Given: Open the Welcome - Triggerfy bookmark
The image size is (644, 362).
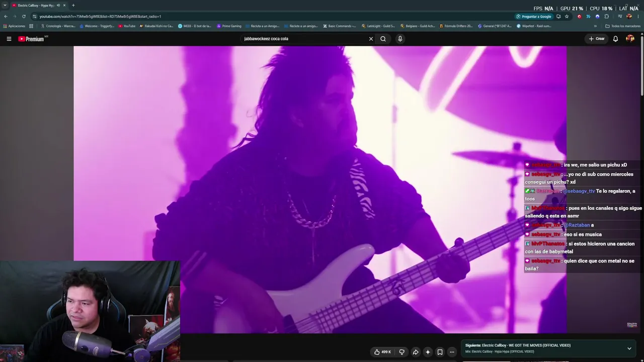Looking at the screenshot, I should (x=97, y=26).
